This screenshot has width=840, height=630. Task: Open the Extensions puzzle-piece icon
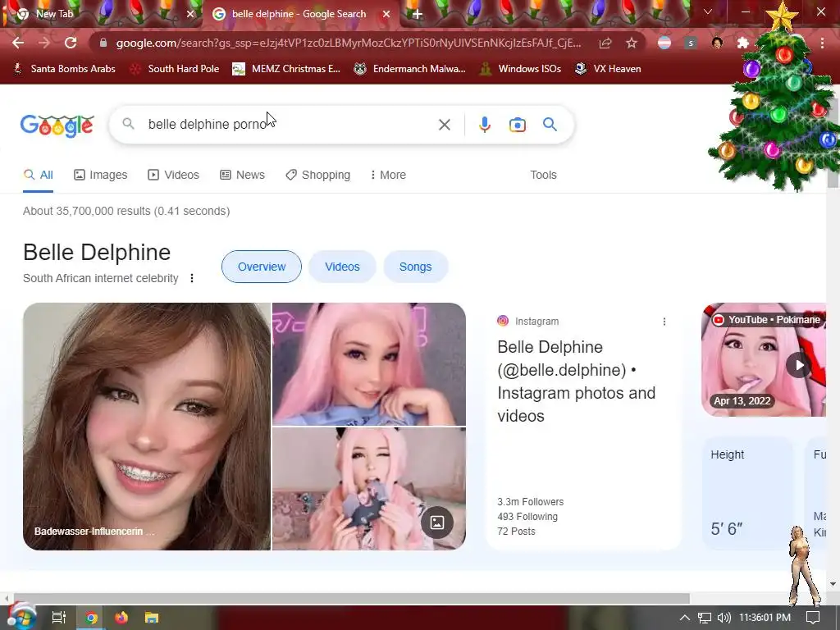(x=743, y=43)
